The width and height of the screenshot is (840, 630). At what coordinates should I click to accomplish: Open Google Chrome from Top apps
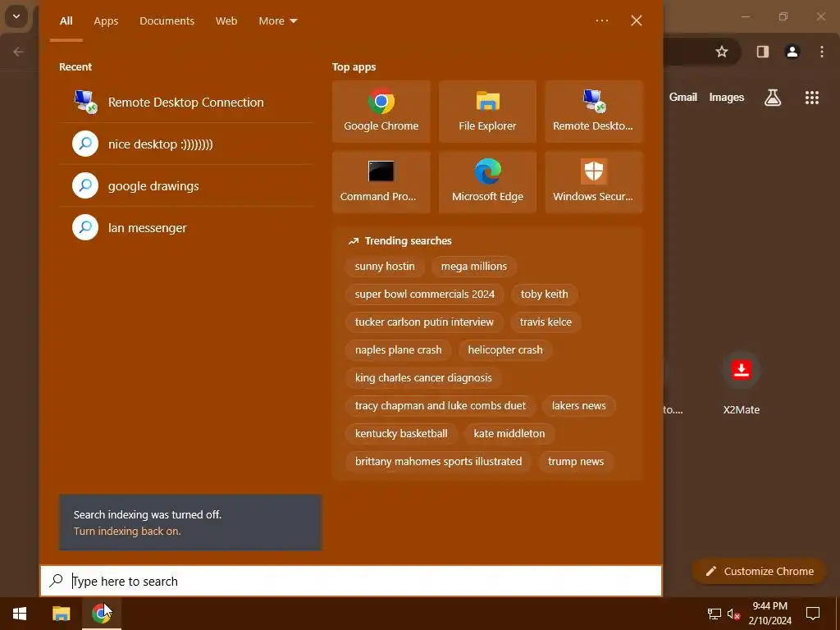click(381, 112)
